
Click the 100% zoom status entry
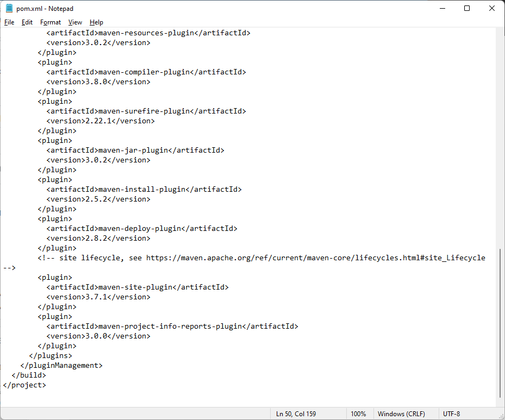[x=358, y=414]
